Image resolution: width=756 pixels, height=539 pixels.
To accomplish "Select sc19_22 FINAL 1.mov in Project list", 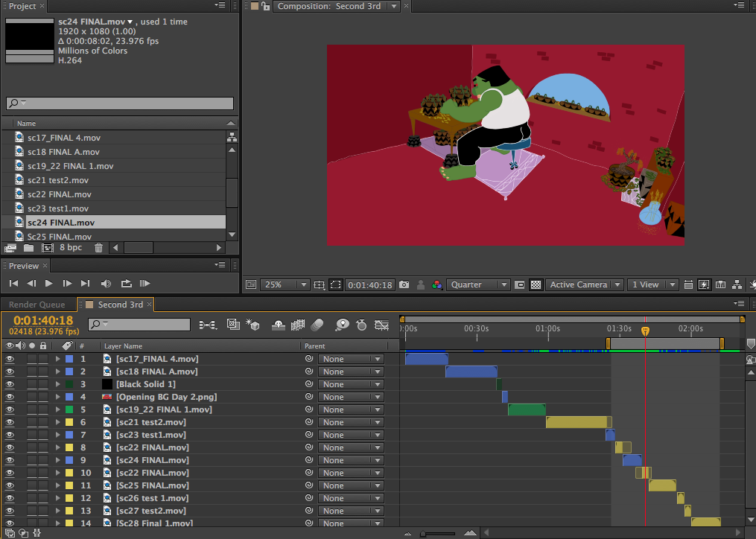I will click(71, 166).
